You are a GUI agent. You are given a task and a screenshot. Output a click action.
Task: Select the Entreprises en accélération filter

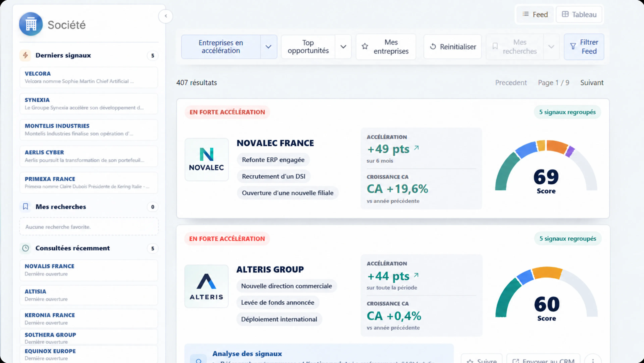[x=221, y=47]
